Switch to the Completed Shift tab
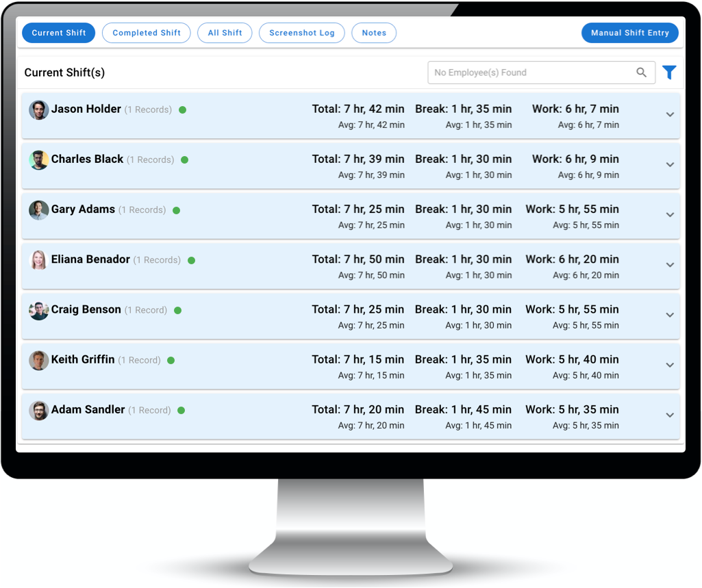The height and width of the screenshot is (588, 702). tap(147, 33)
